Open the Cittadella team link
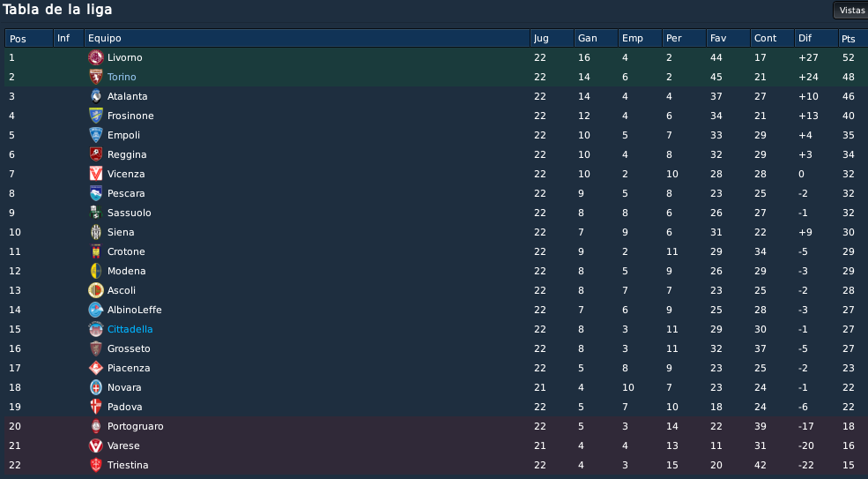The width and height of the screenshot is (868, 479). 130,329
